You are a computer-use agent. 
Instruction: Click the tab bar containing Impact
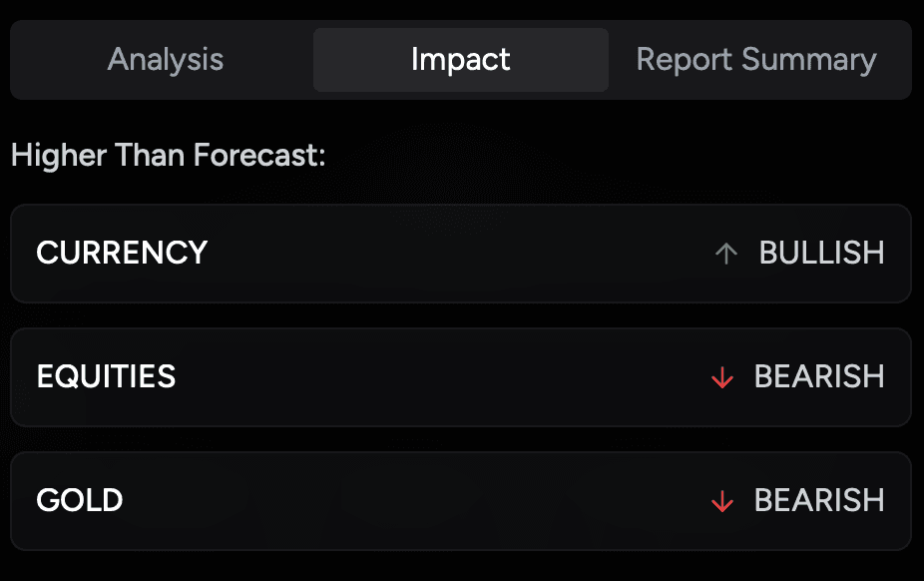[x=462, y=59]
